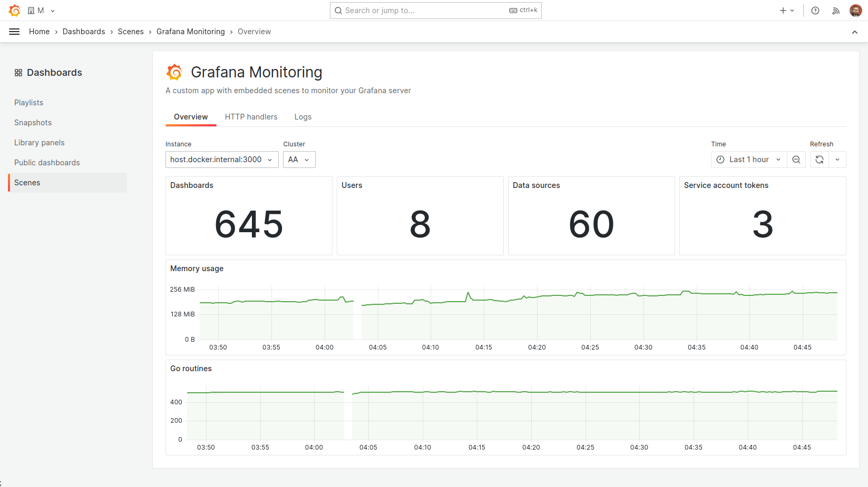Screen dimensions: 868x487
Task: Expand the organization switcher next to the logo
Action: click(x=52, y=10)
